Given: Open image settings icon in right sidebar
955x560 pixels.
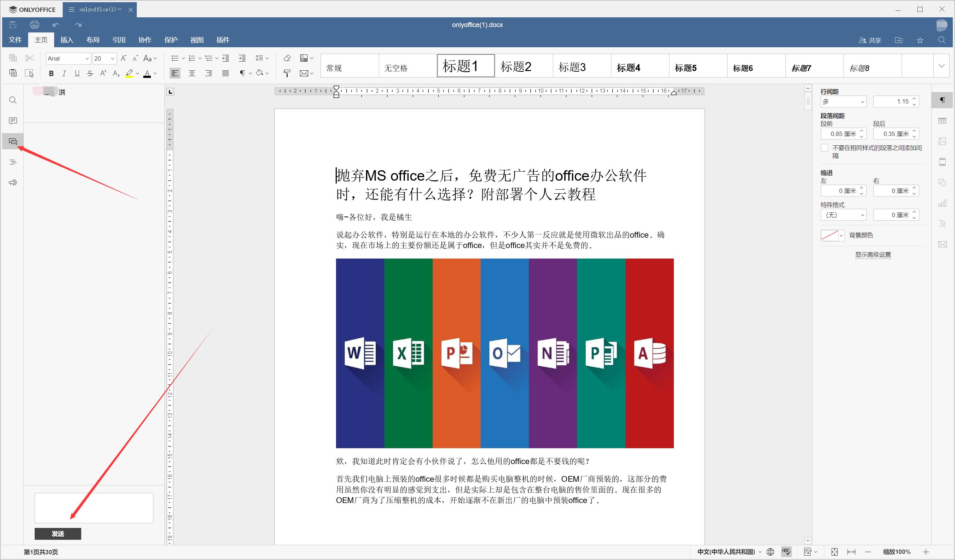Looking at the screenshot, I should click(x=943, y=141).
